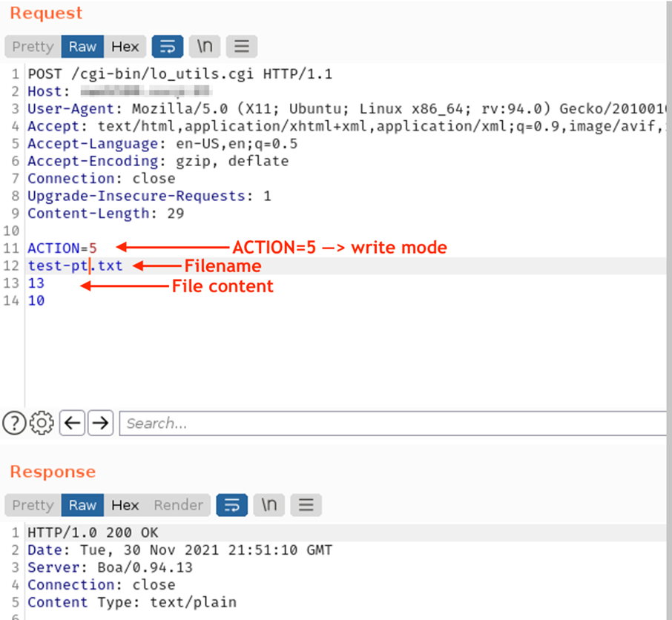Select the Raw tab in Request

point(82,47)
